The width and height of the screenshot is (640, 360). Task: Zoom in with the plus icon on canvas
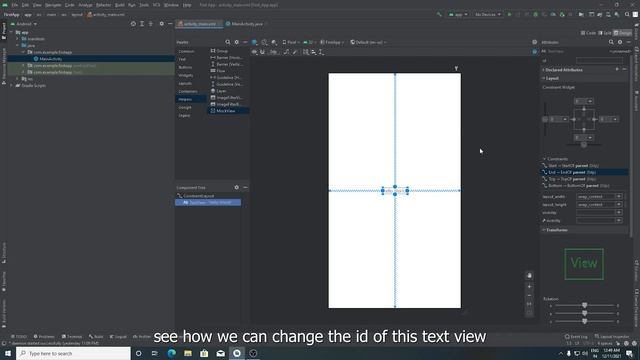[529, 287]
